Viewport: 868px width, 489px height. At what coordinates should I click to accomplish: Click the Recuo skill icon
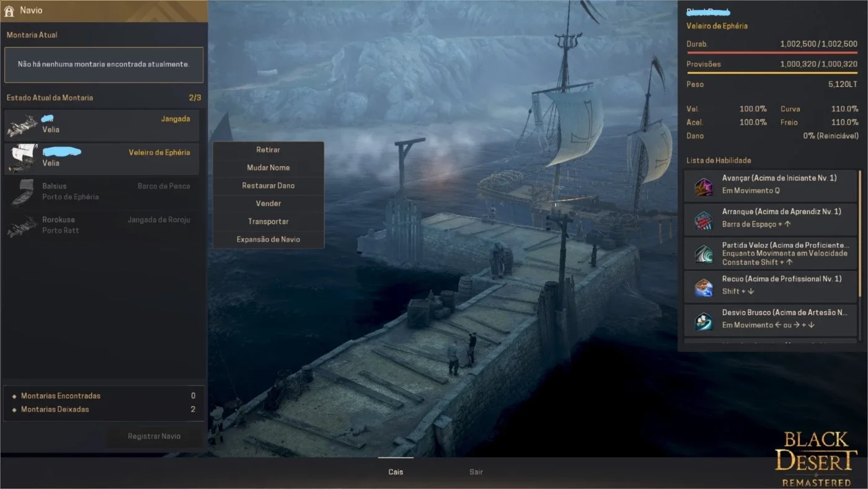tap(704, 287)
